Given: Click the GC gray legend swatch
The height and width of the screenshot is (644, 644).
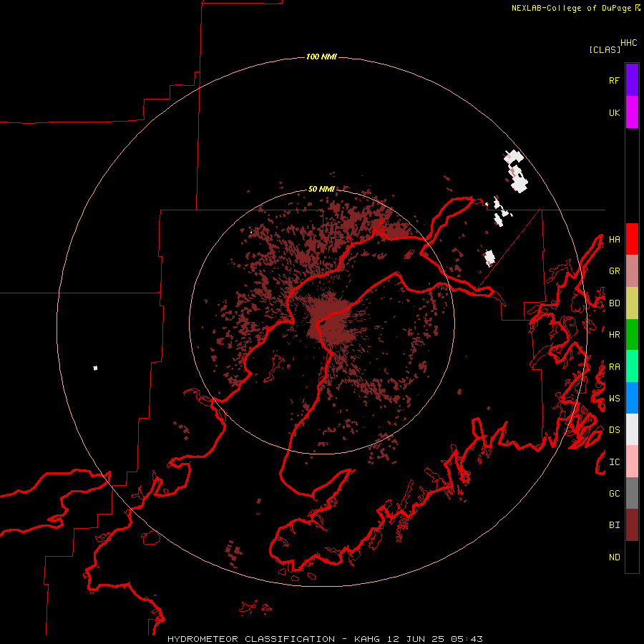Looking at the screenshot, I should [x=632, y=493].
